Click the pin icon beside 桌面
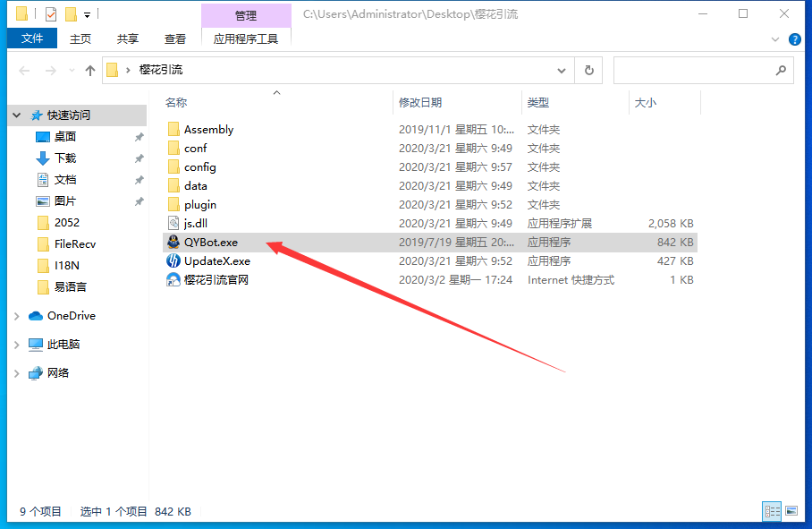 139,137
